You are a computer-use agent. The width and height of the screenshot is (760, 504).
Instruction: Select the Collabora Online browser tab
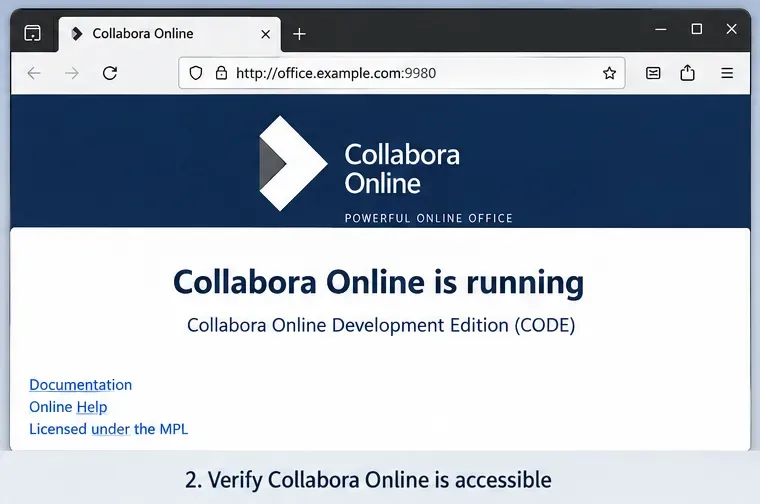point(170,34)
